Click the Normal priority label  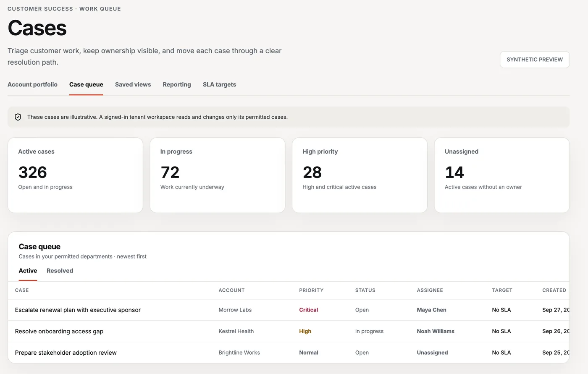(308, 353)
